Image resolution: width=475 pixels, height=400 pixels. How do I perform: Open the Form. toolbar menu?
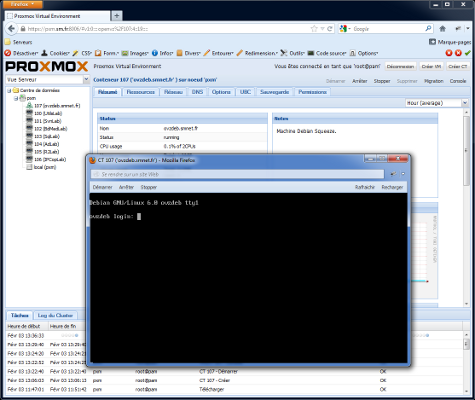pyautogui.click(x=107, y=53)
